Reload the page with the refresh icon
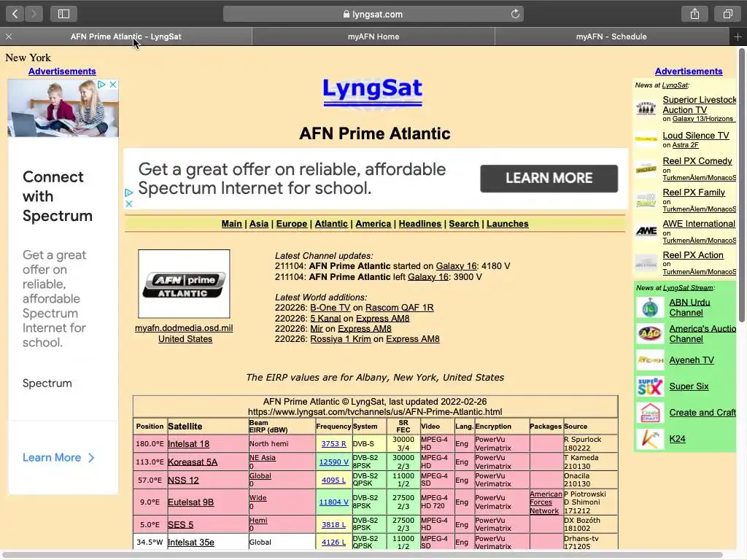The image size is (747, 560). pyautogui.click(x=515, y=14)
